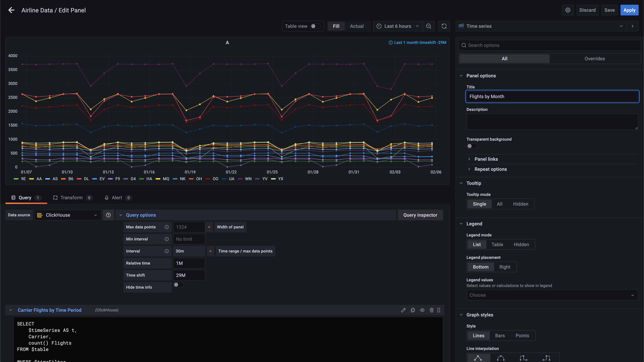Click the Title input field
Image resolution: width=644 pixels, height=362 pixels.
552,96
